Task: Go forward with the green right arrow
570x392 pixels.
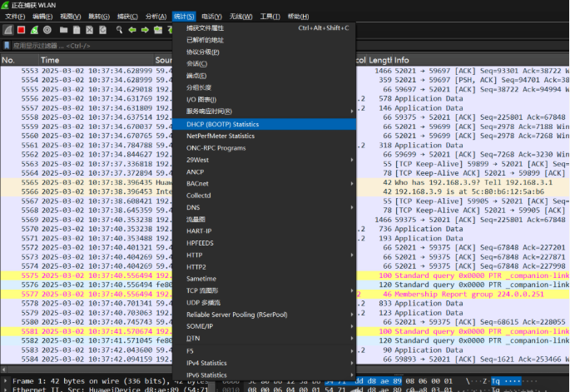Action: (145, 30)
